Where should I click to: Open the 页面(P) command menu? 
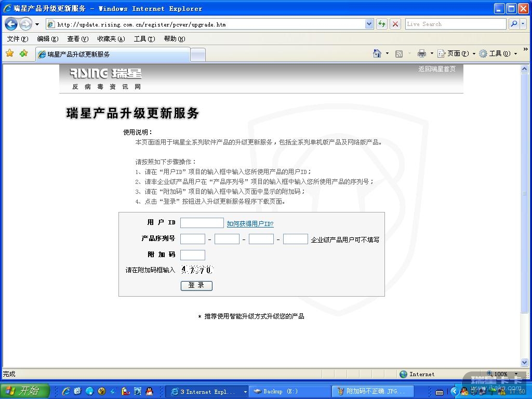coord(456,54)
